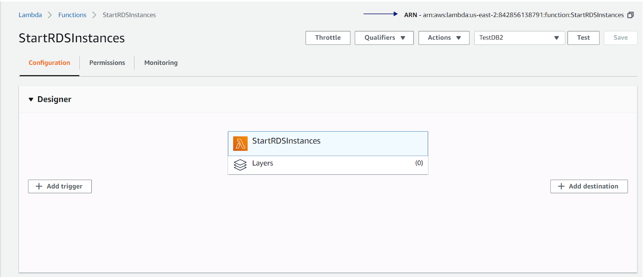Screen dimensions: 644x277
Task: Click the ARN text string
Action: [514, 15]
